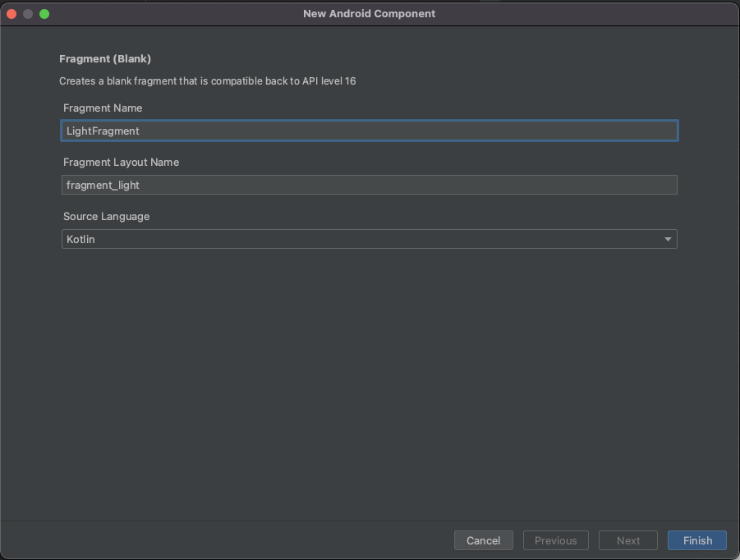Focus the Fragment Layout Name input field

[x=370, y=185]
